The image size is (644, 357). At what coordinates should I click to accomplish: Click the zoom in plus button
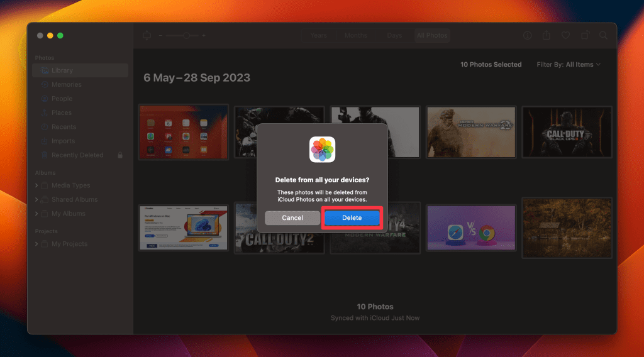[204, 36]
